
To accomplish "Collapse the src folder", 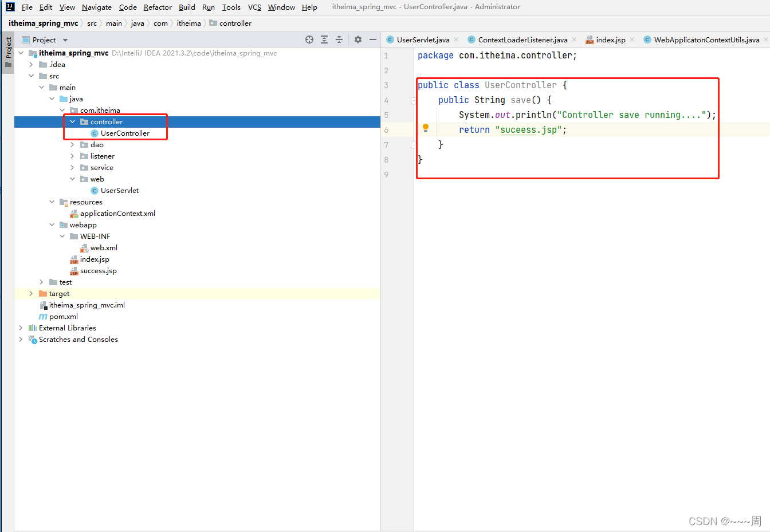I will tap(32, 76).
